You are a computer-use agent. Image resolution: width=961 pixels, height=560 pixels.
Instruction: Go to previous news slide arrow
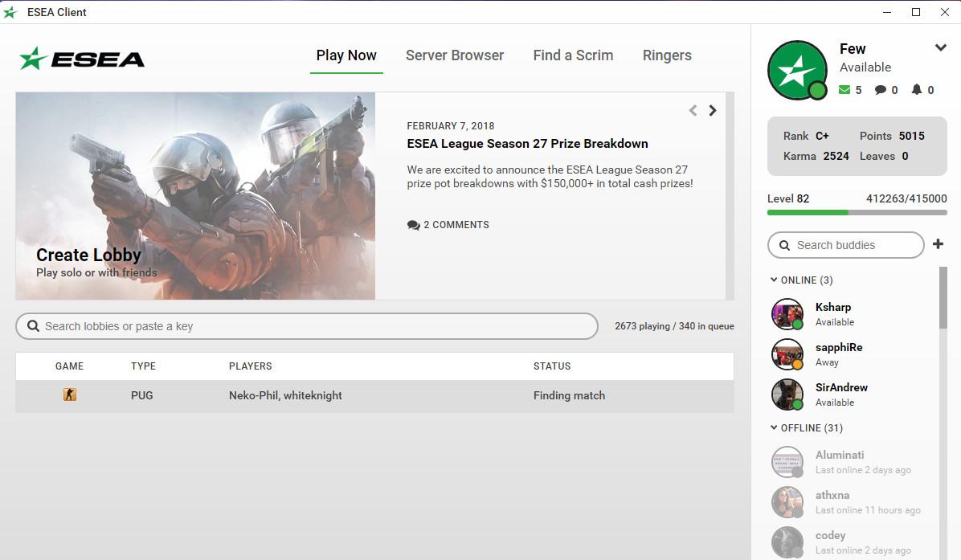[x=693, y=111]
